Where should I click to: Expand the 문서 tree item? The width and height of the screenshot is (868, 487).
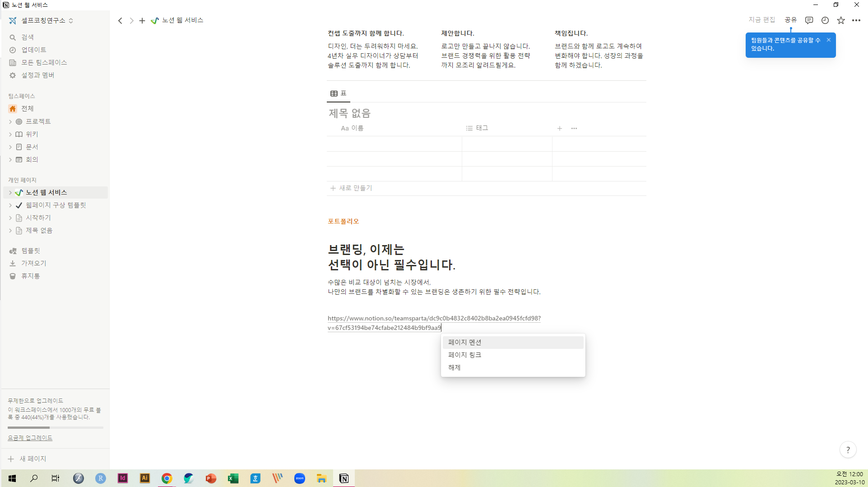10,147
